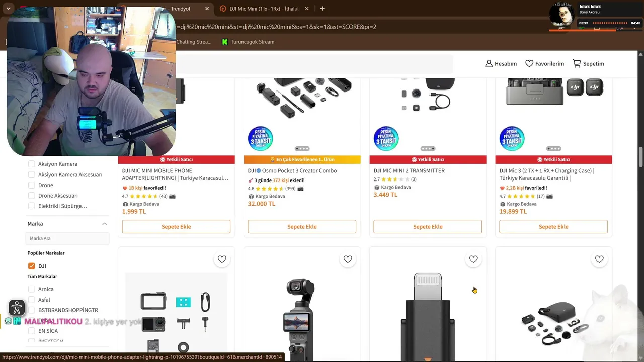Click the DJI verified badge on Osmo Pocket 3
This screenshot has width=644, height=362.
coord(259,171)
